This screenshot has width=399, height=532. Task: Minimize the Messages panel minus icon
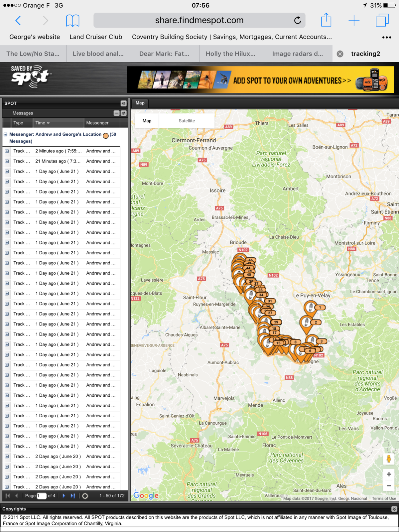pyautogui.click(x=116, y=113)
